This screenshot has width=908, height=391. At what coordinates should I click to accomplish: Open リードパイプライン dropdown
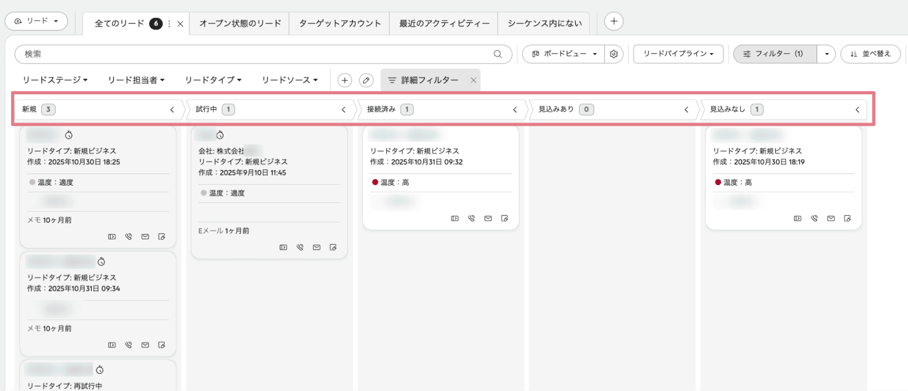pyautogui.click(x=678, y=54)
